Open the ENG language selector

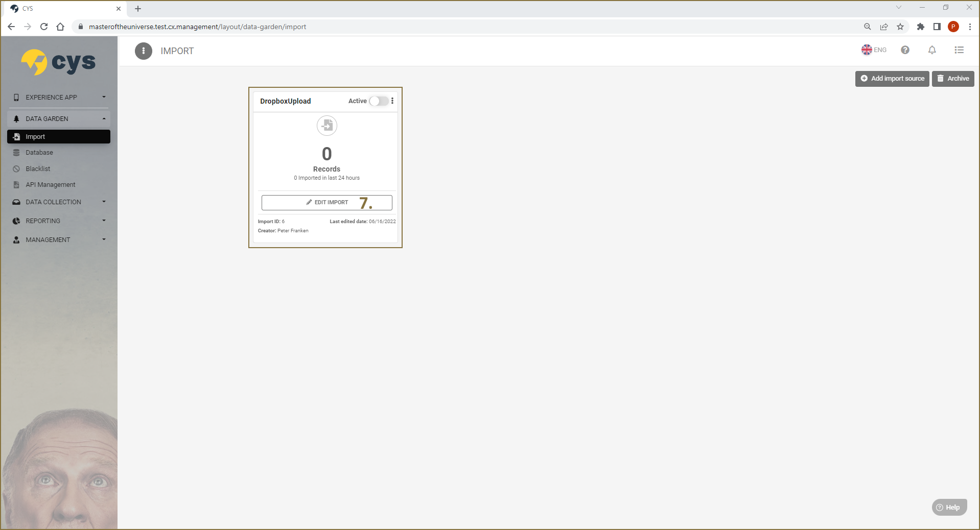(874, 50)
